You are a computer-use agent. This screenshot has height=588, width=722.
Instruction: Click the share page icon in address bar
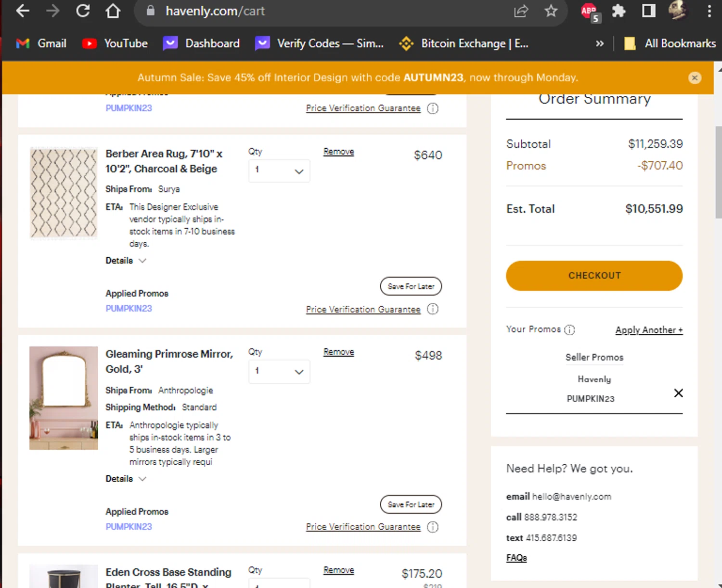(521, 11)
